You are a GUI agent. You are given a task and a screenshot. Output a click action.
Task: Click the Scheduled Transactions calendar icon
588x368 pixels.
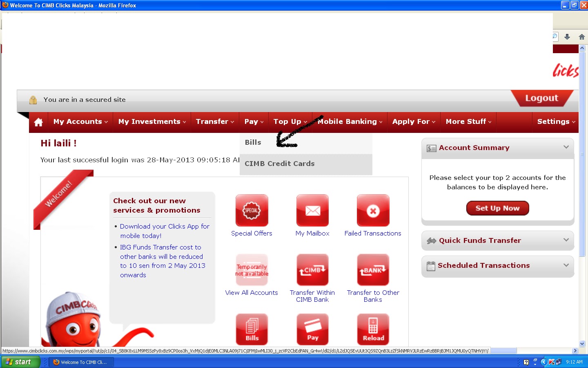pos(431,266)
